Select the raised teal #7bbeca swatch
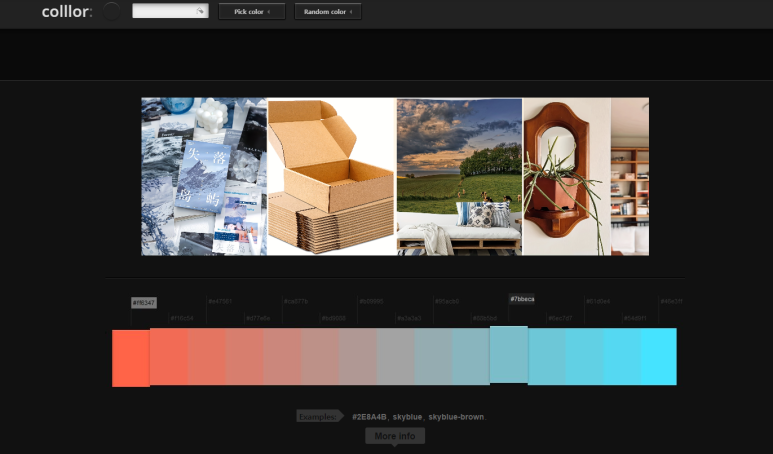 [x=509, y=354]
